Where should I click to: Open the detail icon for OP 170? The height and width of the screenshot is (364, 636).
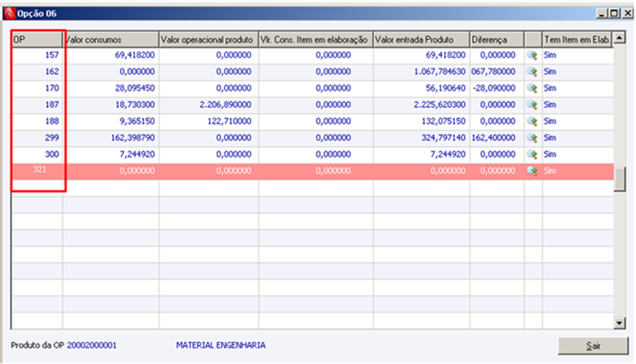(532, 89)
